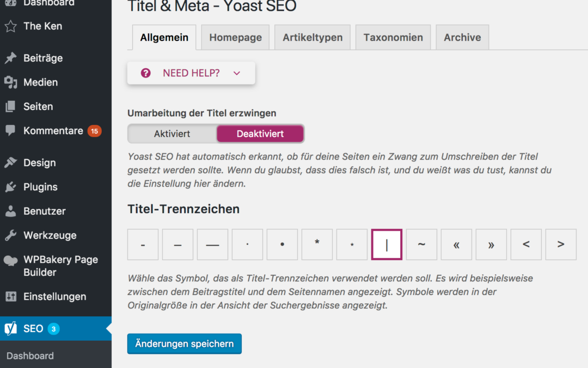Open Benutzer via the person icon
The image size is (588, 368).
click(11, 211)
